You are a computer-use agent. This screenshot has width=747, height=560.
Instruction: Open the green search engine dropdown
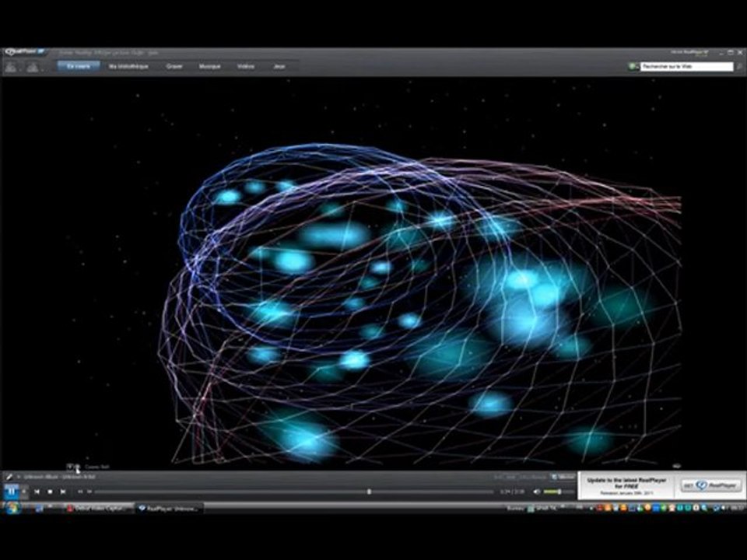click(633, 67)
